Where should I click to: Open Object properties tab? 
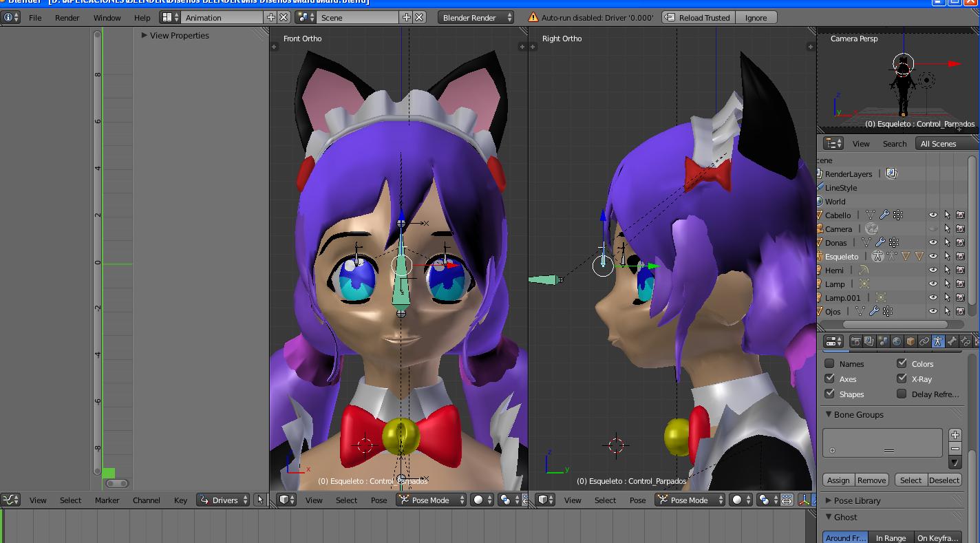point(910,341)
